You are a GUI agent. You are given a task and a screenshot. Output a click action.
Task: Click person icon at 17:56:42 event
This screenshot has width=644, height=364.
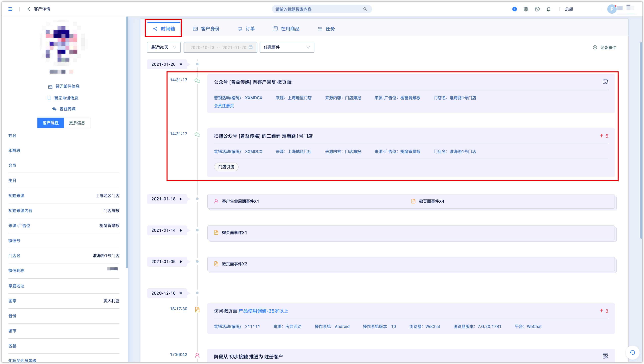(x=197, y=355)
